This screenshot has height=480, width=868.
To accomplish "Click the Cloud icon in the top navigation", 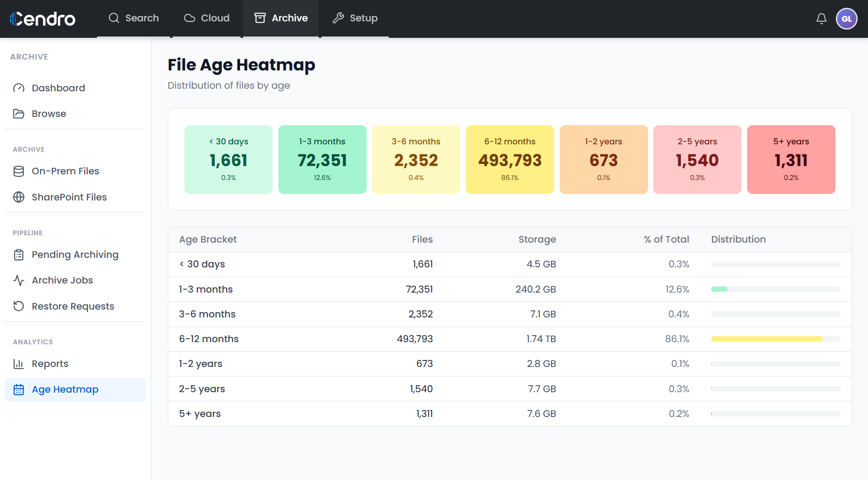I will pyautogui.click(x=190, y=18).
